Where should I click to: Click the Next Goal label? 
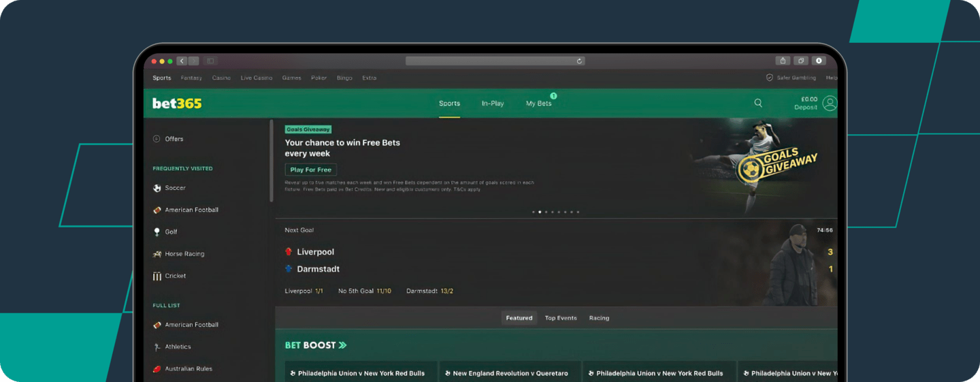[x=299, y=230]
